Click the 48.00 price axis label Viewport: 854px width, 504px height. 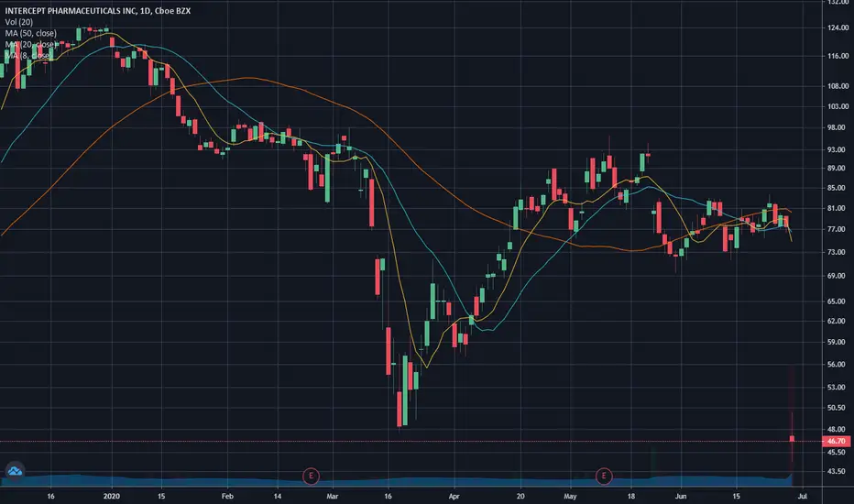click(x=836, y=430)
